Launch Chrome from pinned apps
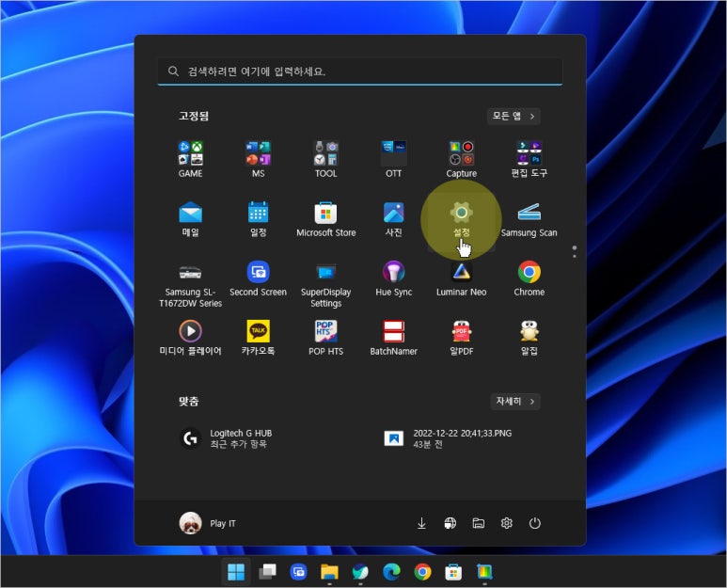727x588 pixels. point(529,278)
